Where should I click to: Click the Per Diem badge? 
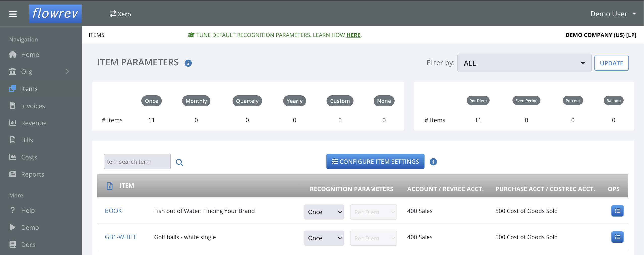(x=478, y=101)
